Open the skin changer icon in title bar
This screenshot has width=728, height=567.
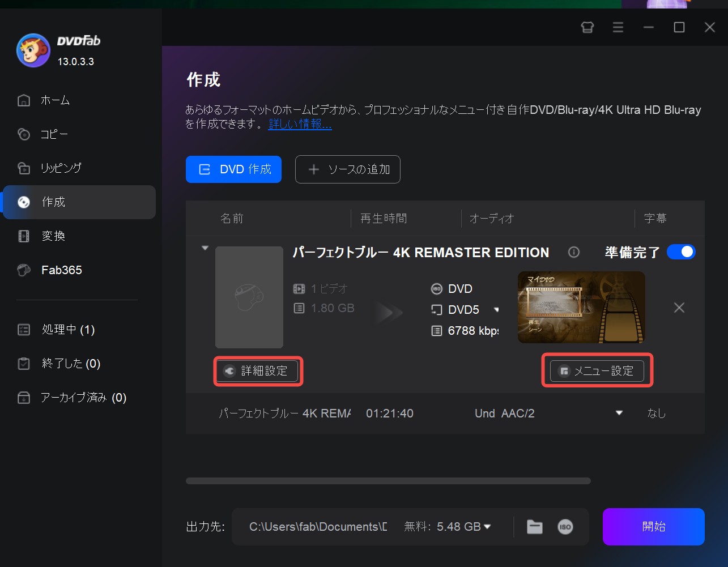coord(587,27)
